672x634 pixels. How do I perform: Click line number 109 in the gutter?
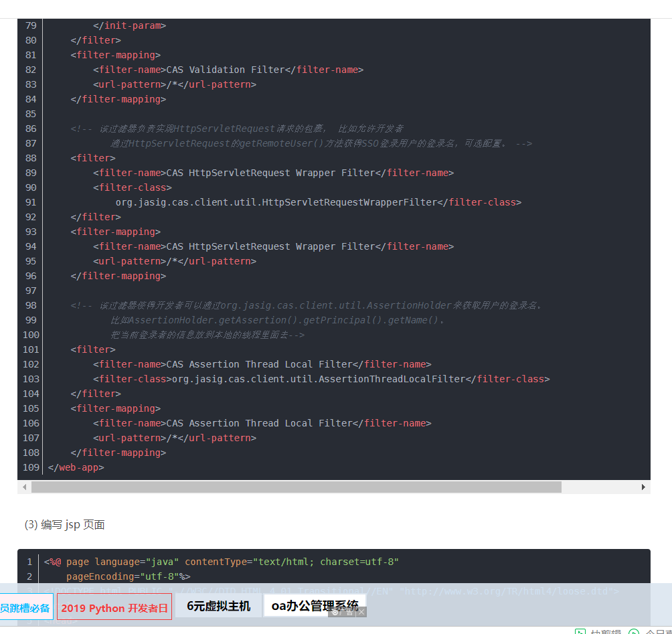(x=31, y=467)
